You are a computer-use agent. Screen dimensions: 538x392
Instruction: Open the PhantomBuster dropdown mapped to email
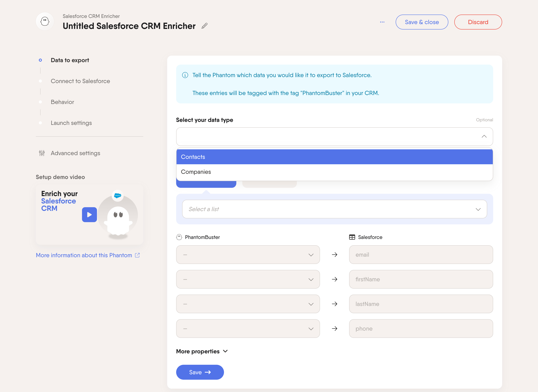pyautogui.click(x=248, y=255)
